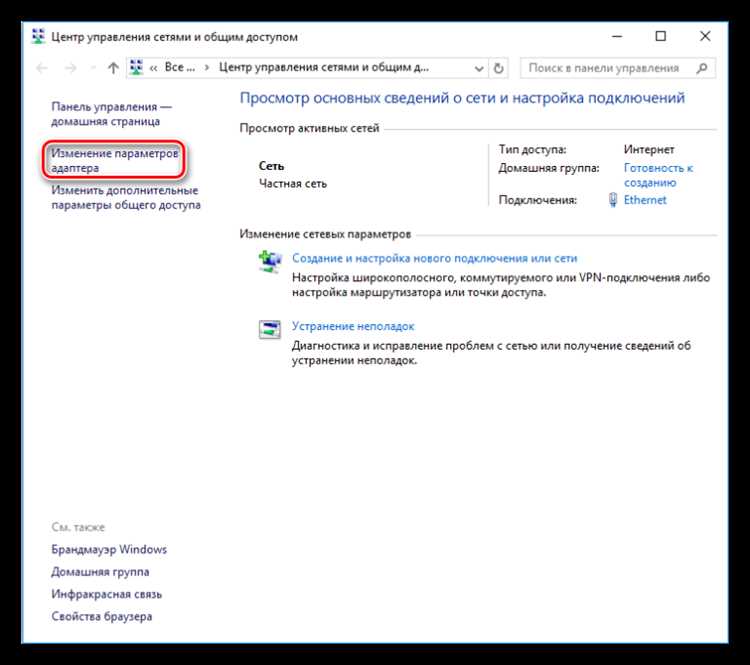The height and width of the screenshot is (665, 750).
Task: Click the network center icon in address bar
Action: [136, 67]
